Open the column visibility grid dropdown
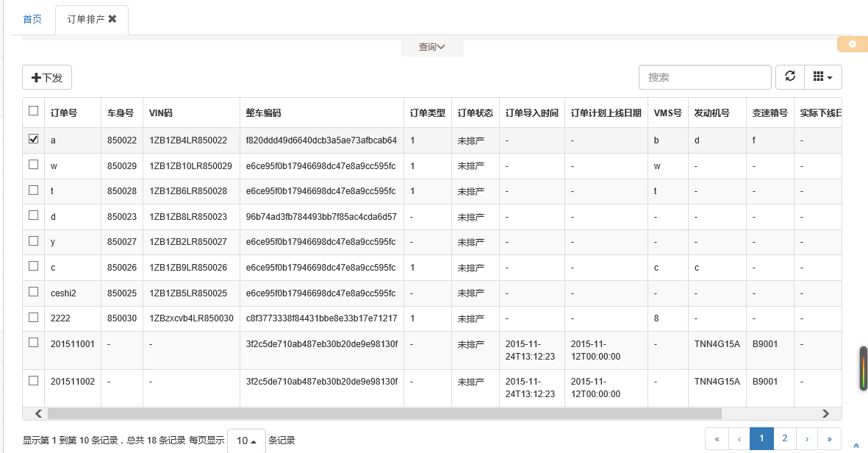 (x=823, y=77)
